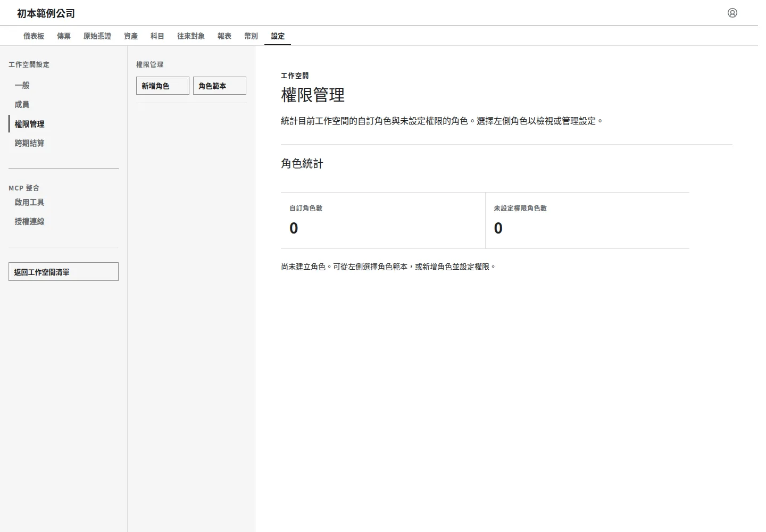Select the 科目 tab
The width and height of the screenshot is (766, 532).
pyautogui.click(x=157, y=36)
